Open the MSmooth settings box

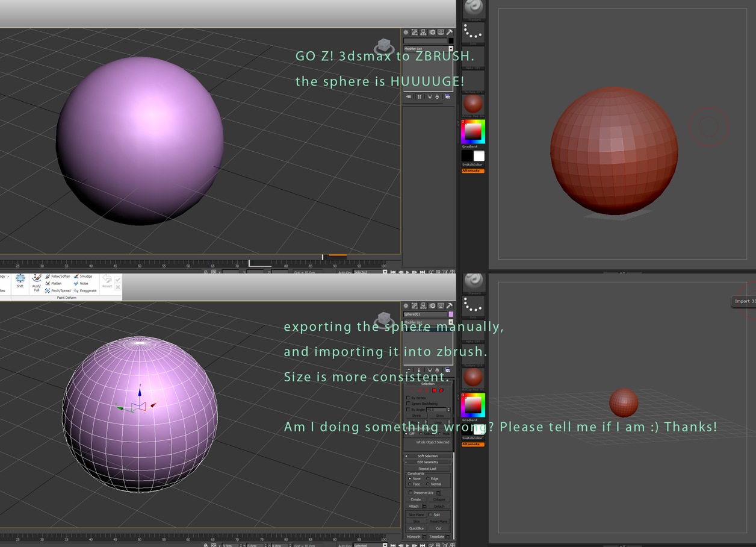[x=424, y=537]
